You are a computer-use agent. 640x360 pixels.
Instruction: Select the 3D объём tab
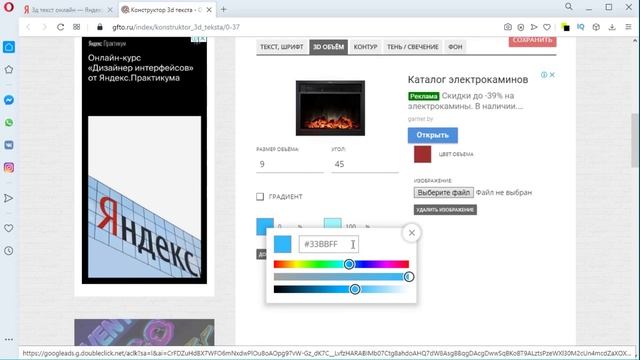[x=328, y=47]
